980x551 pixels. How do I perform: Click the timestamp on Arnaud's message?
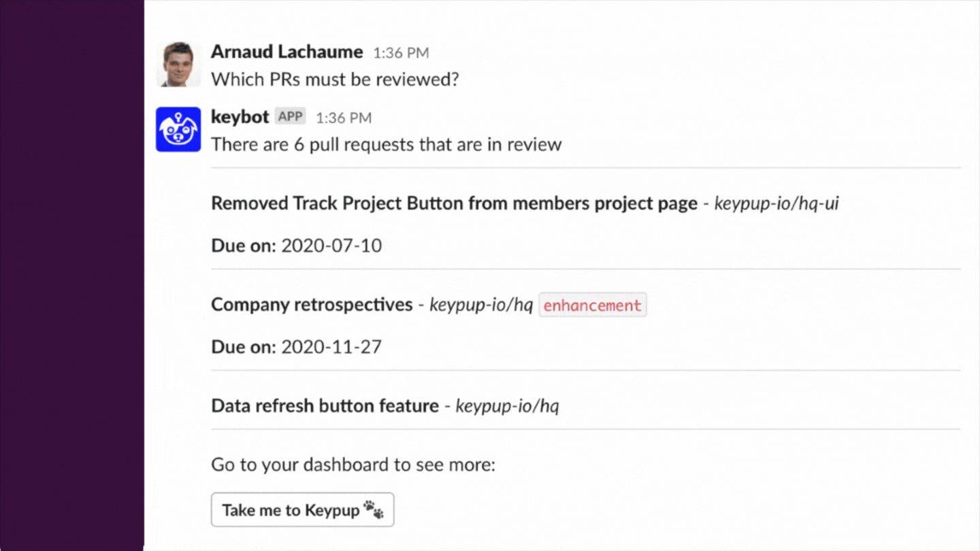pyautogui.click(x=401, y=53)
